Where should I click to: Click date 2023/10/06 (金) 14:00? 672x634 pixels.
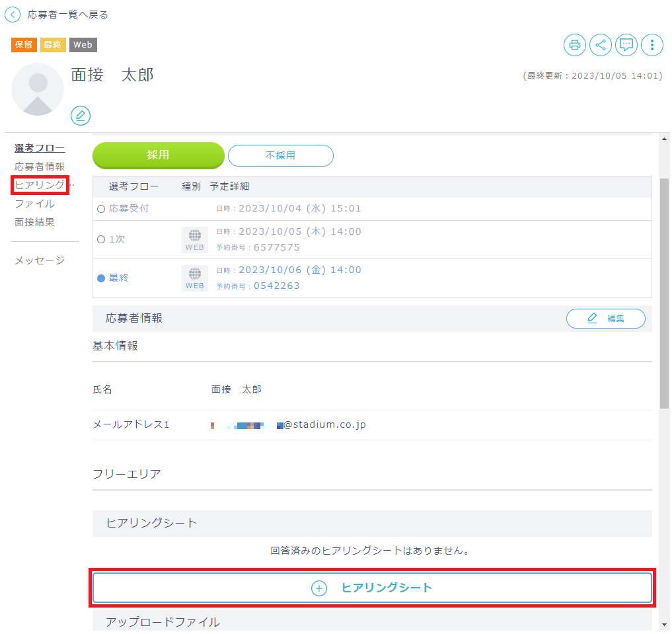click(x=299, y=270)
